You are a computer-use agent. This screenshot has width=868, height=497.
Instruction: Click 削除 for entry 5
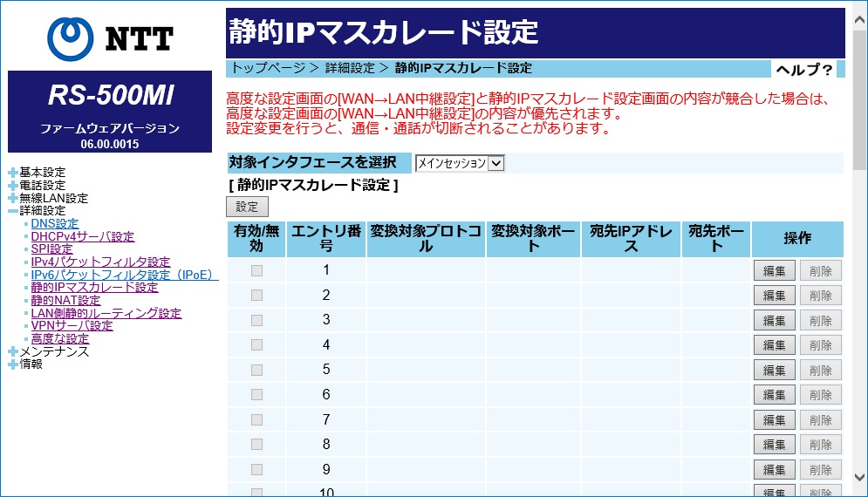click(x=820, y=371)
